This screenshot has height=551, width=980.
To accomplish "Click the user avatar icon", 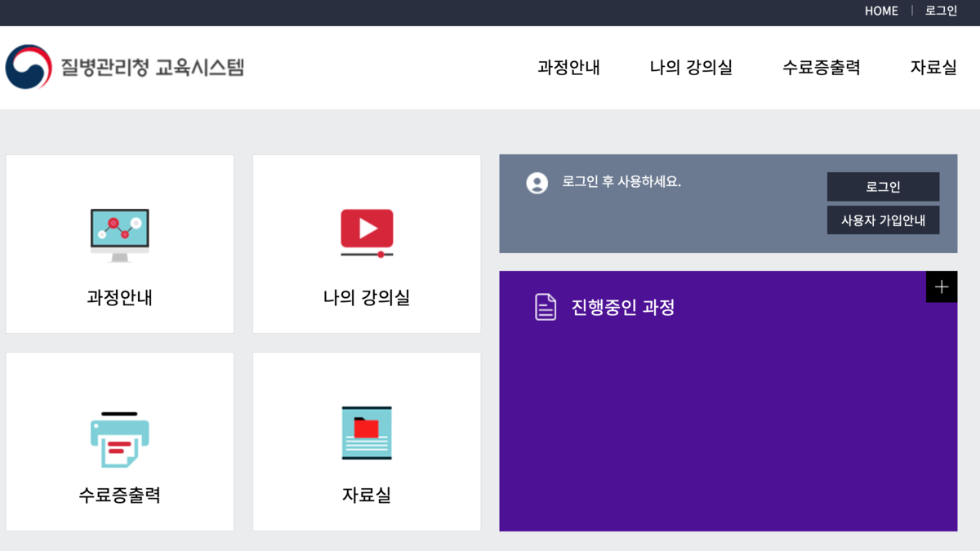I will pos(537,183).
